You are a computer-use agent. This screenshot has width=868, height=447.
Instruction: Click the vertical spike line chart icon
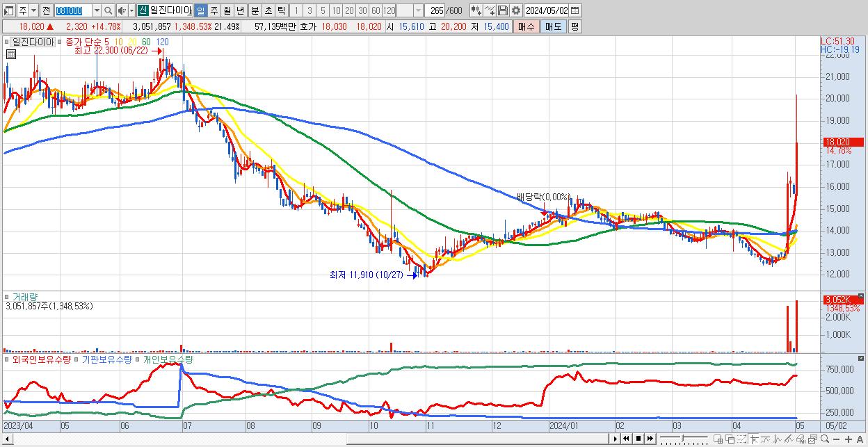[x=778, y=439]
